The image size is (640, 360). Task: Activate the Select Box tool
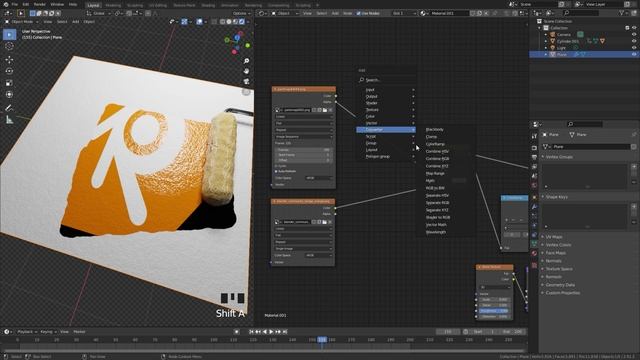9,35
